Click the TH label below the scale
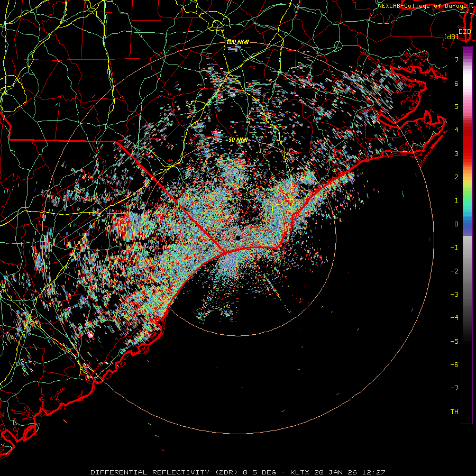 pos(454,412)
